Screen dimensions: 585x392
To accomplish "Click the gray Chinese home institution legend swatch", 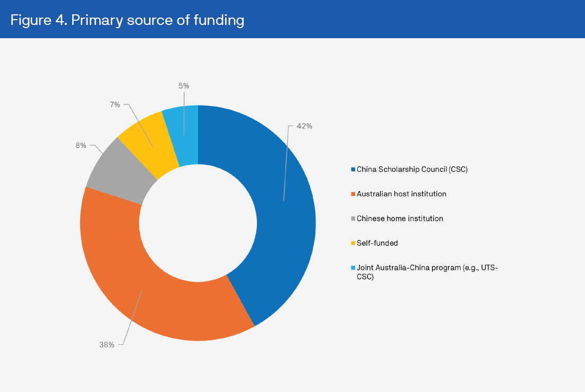I will [352, 219].
